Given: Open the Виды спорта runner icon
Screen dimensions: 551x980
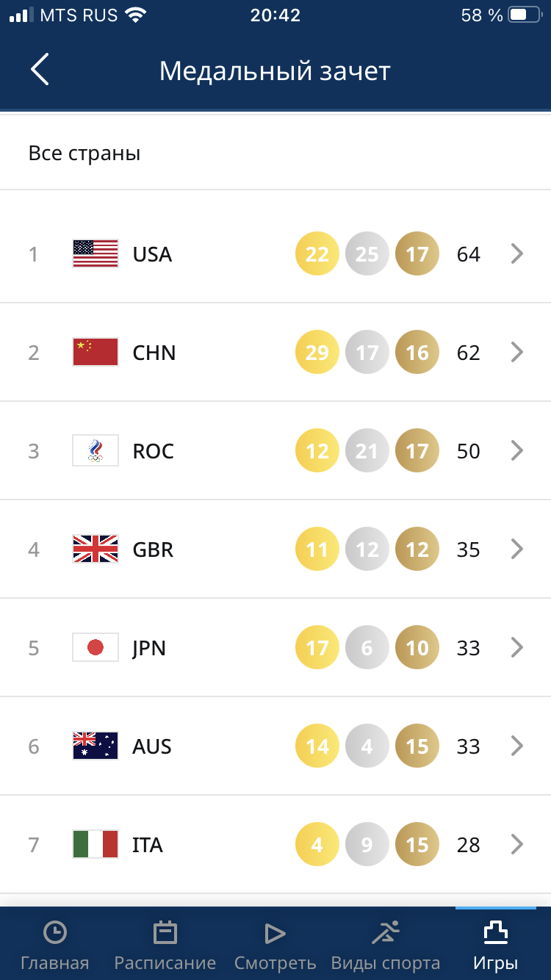Looking at the screenshot, I should pyautogui.click(x=386, y=933).
